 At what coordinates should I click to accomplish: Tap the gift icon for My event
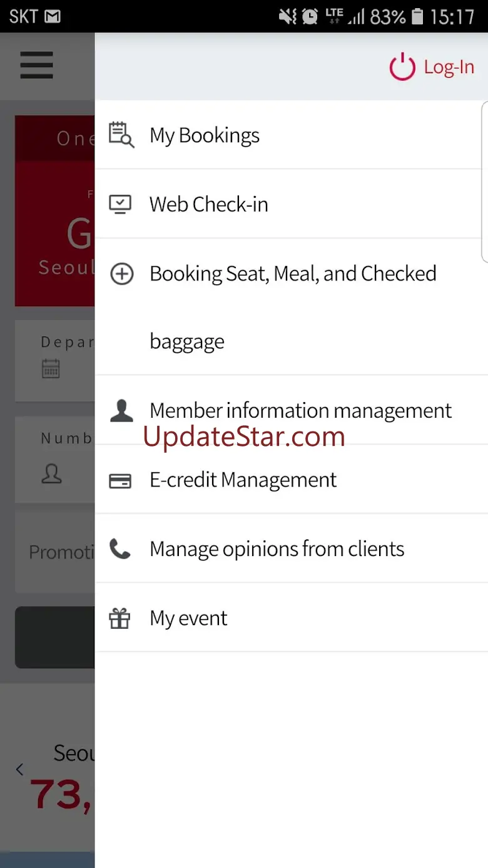pos(119,619)
